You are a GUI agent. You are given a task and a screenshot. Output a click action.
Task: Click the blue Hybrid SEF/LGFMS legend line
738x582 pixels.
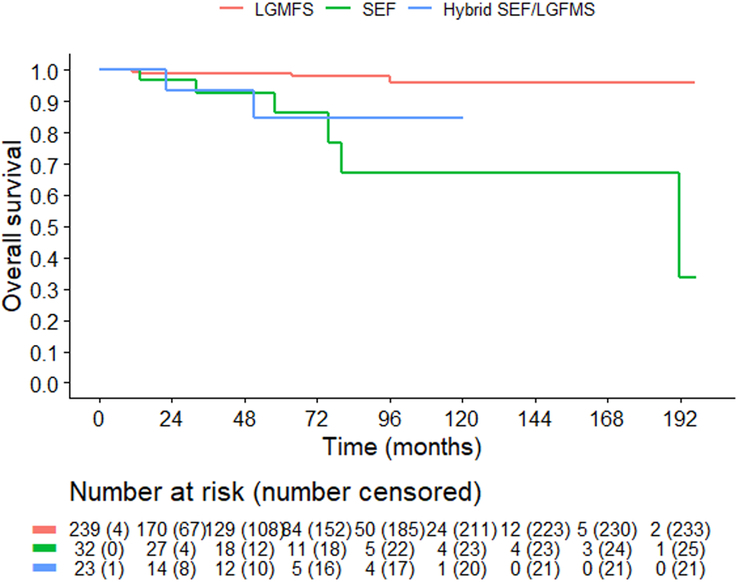420,8
